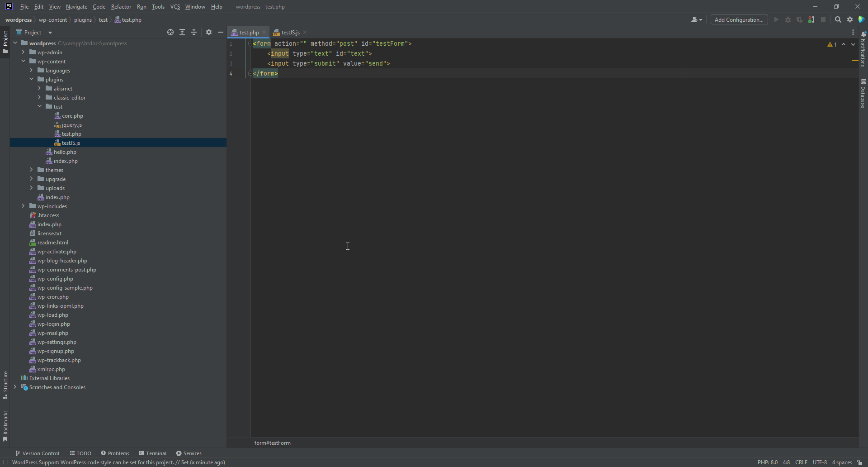Image resolution: width=868 pixels, height=467 pixels.
Task: Click the warning indicator showing 1 problem
Action: (x=832, y=44)
